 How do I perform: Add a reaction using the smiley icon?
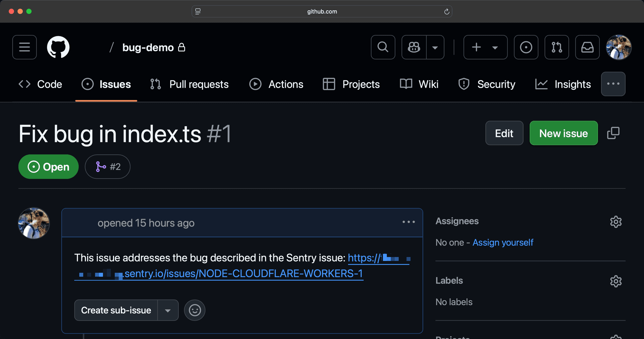(x=195, y=310)
